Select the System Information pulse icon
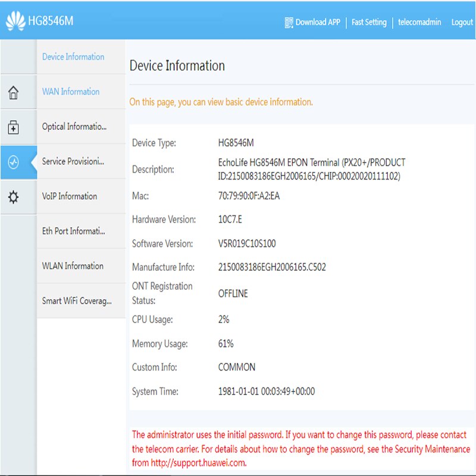The image size is (476, 476). (13, 162)
